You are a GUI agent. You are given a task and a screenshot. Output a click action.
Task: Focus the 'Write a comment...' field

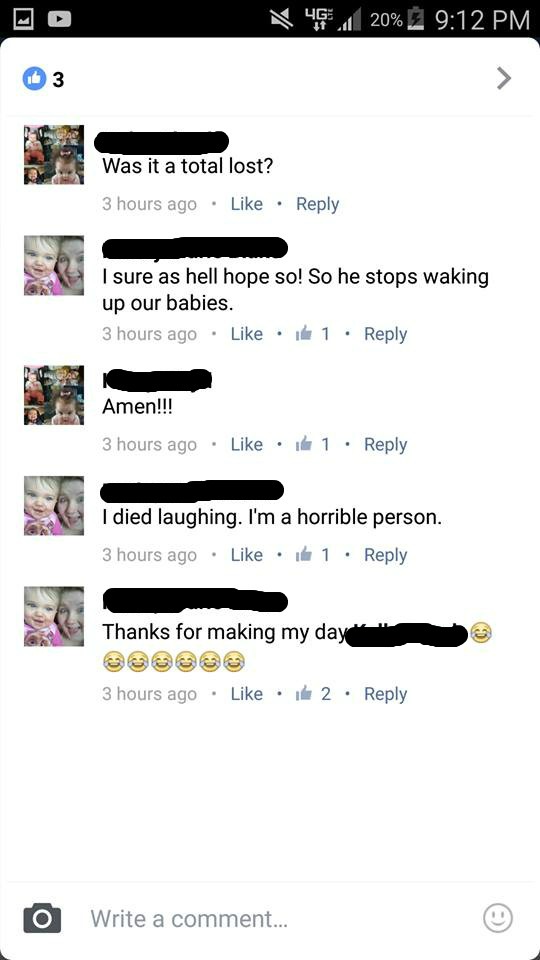click(x=282, y=918)
